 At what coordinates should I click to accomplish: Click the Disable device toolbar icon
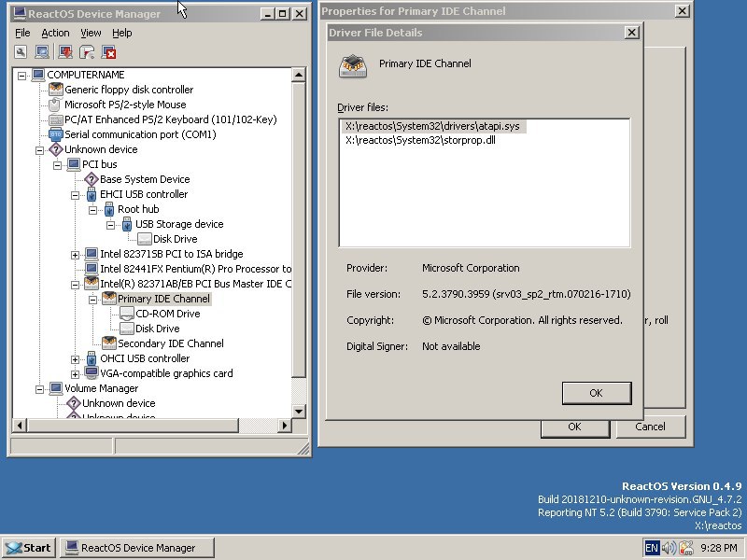87,52
